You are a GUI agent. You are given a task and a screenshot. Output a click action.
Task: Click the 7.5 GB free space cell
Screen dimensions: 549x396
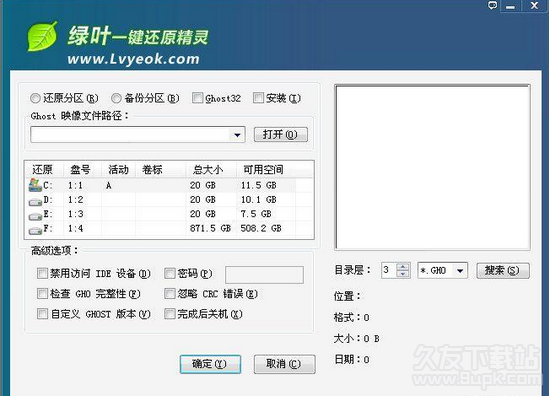(256, 214)
